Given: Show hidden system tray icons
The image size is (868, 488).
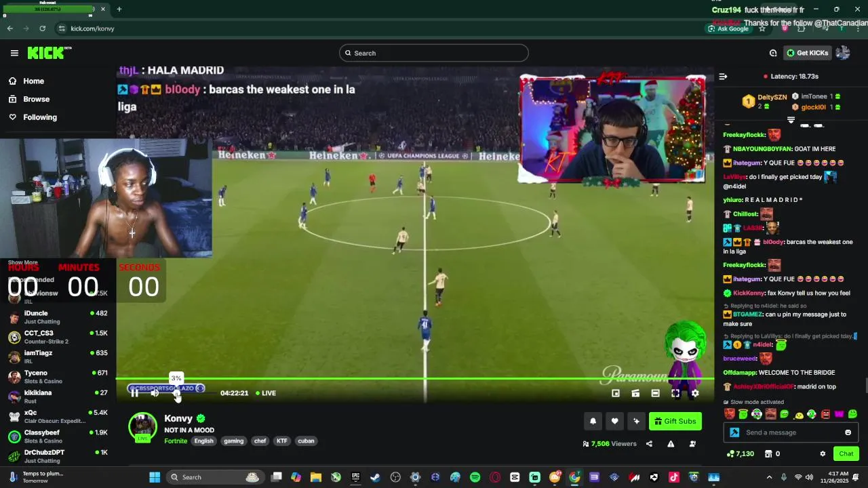Looking at the screenshot, I should [x=769, y=477].
